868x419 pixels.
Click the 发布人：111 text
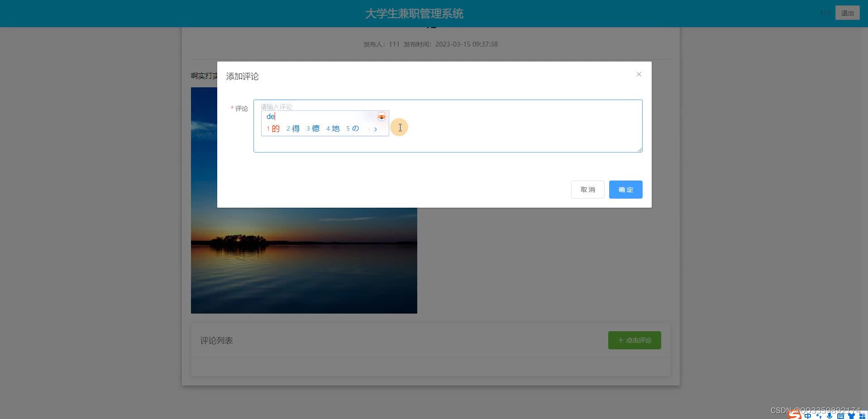coord(382,44)
